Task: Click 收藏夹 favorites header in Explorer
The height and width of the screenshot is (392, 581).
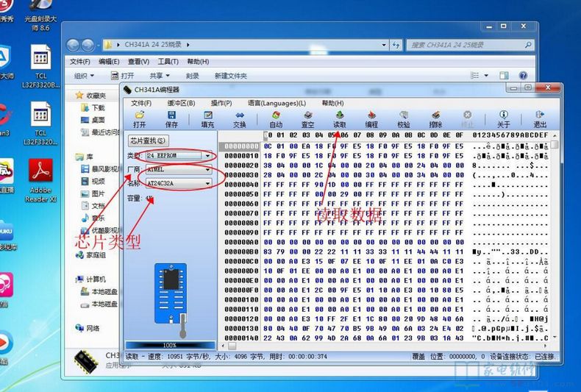Action: [90, 95]
